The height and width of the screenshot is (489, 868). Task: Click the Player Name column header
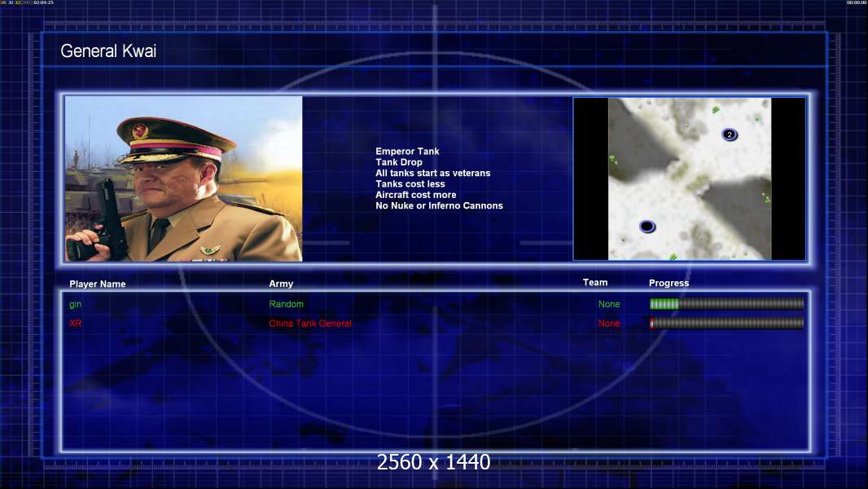[x=98, y=284]
